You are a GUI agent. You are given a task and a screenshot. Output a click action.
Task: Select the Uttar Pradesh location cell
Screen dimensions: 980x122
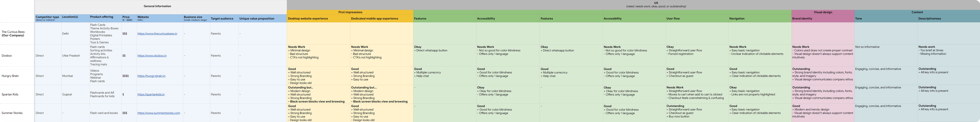(x=71, y=55)
